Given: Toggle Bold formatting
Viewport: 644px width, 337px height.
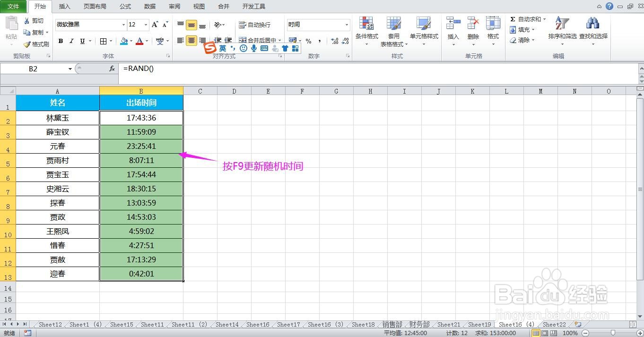Looking at the screenshot, I should pyautogui.click(x=61, y=41).
